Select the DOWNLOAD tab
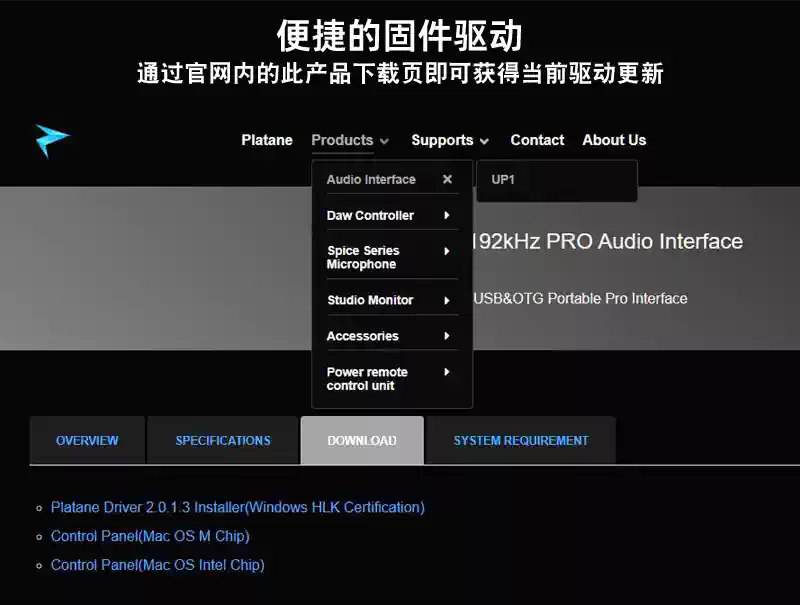 click(x=362, y=440)
